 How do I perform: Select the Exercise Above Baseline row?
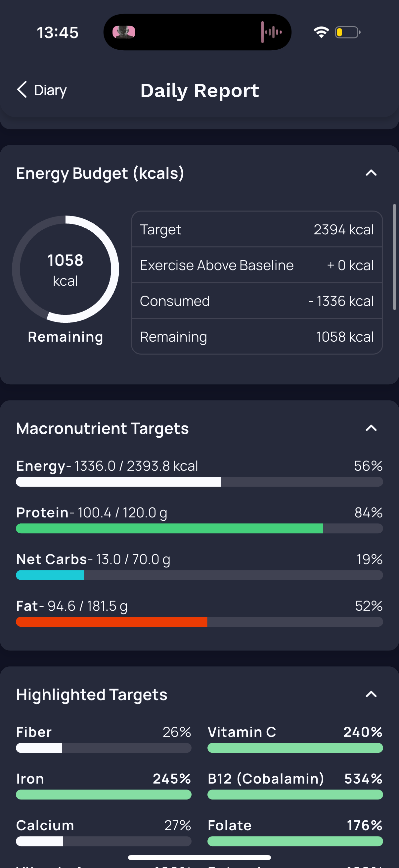257,265
